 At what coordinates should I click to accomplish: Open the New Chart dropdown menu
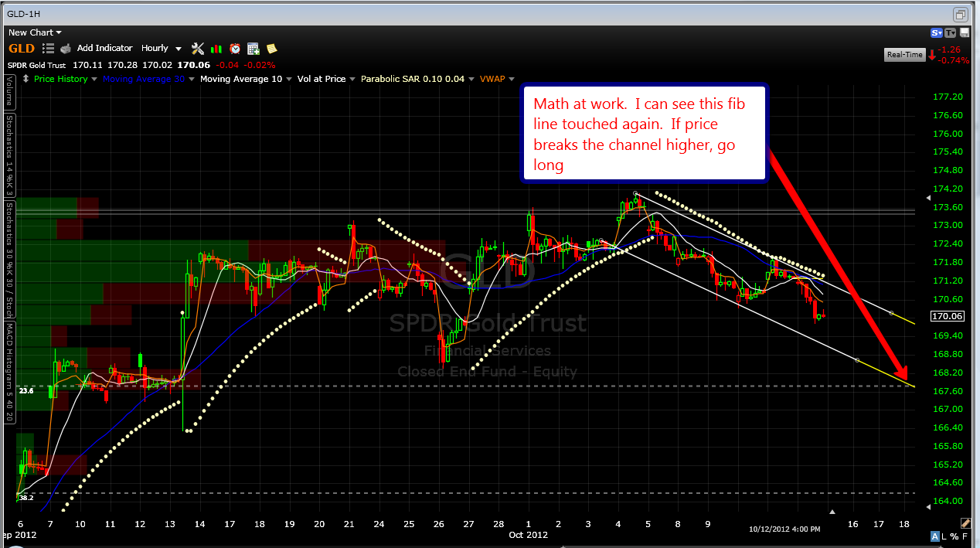[x=35, y=32]
